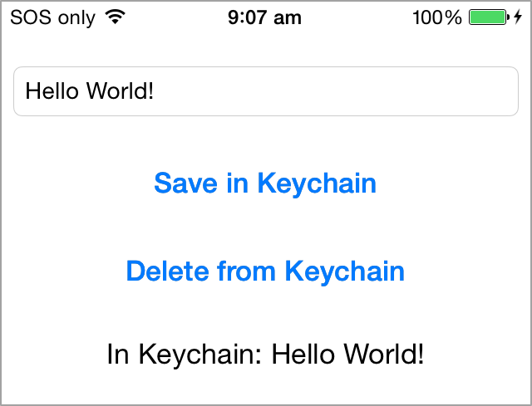
Task: Tap the 100% battery percentage
Action: click(436, 17)
